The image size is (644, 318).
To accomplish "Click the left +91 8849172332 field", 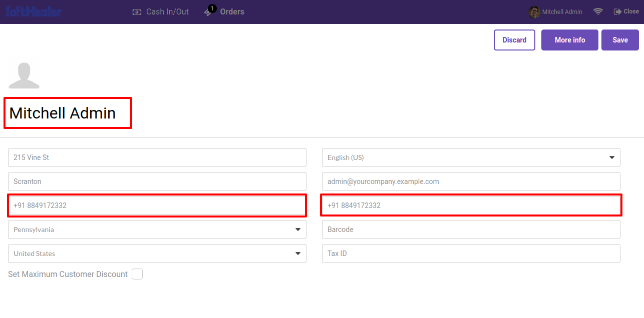I will [x=157, y=205].
